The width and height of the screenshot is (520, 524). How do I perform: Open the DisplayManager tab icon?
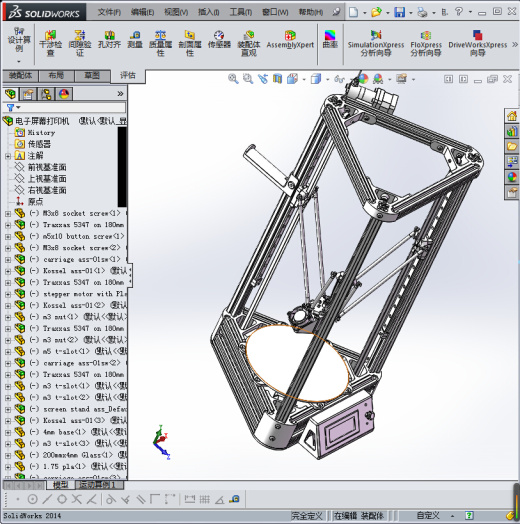(x=64, y=94)
